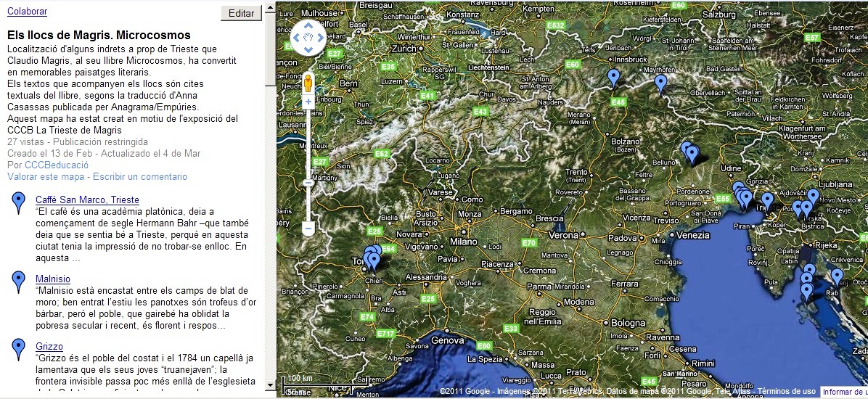
Task: Open Términos de uso link
Action: pyautogui.click(x=787, y=391)
